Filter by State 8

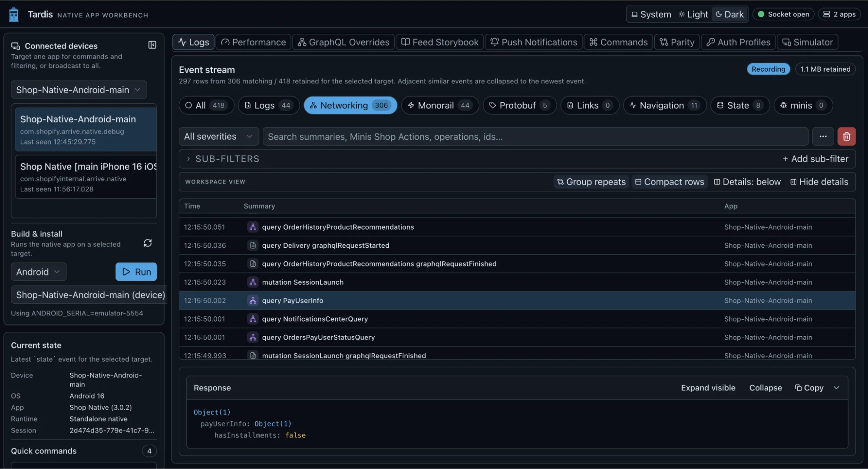pos(740,105)
